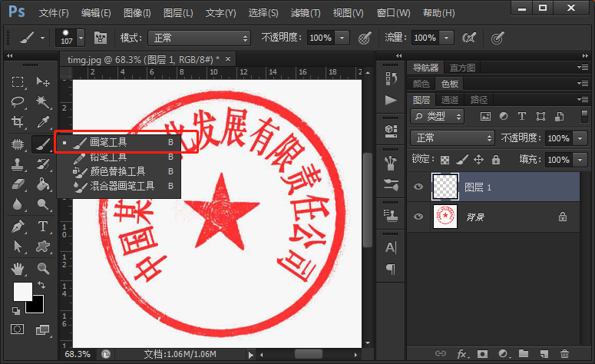Image resolution: width=595 pixels, height=364 pixels.
Task: Toggle lock position icon
Action: (478, 160)
